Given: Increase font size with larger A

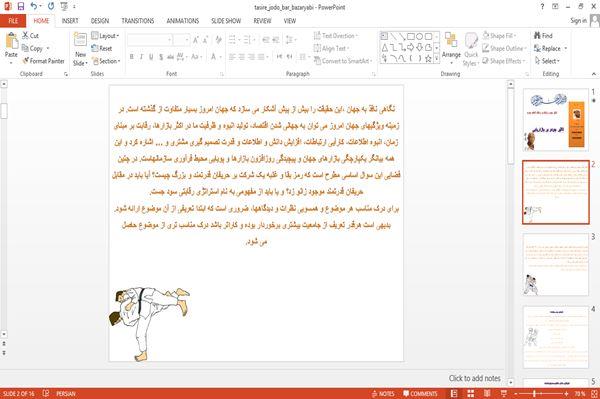Looking at the screenshot, I should click(196, 40).
